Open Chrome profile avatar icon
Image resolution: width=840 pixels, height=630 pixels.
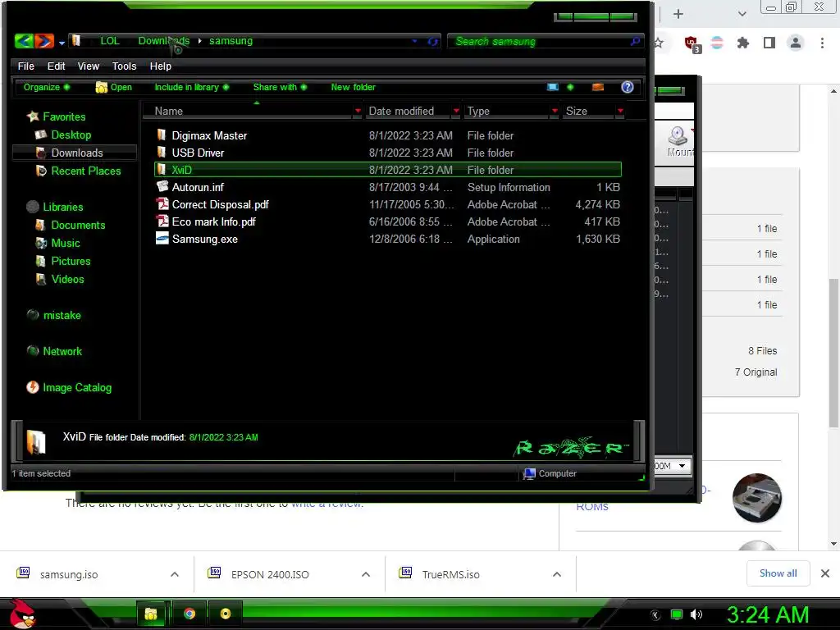coord(796,43)
